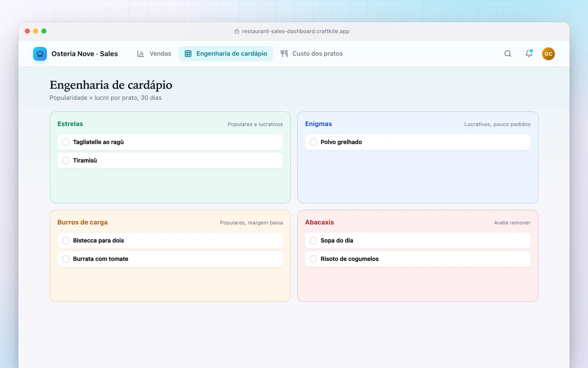Select the Tiramisù radio circle

66,161
